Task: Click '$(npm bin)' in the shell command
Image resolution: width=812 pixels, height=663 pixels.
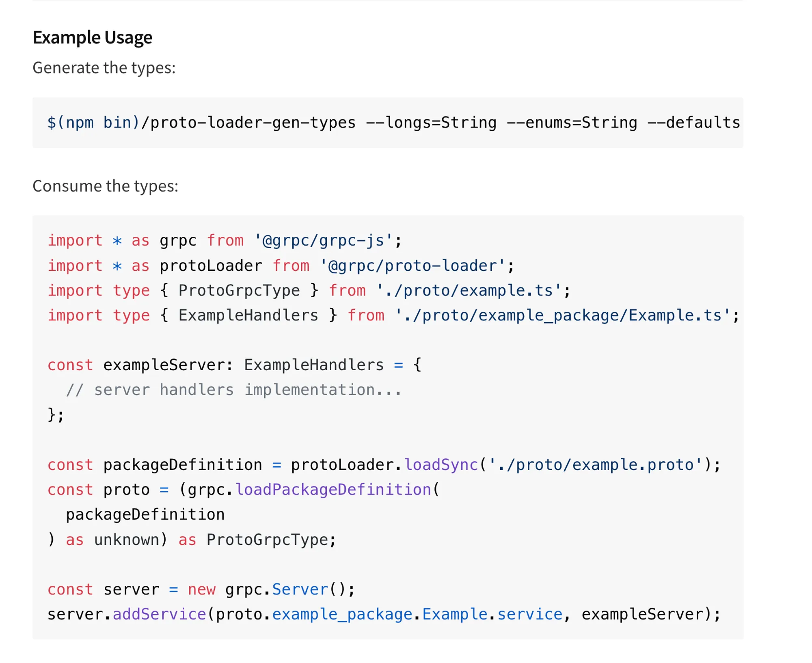Action: click(93, 123)
